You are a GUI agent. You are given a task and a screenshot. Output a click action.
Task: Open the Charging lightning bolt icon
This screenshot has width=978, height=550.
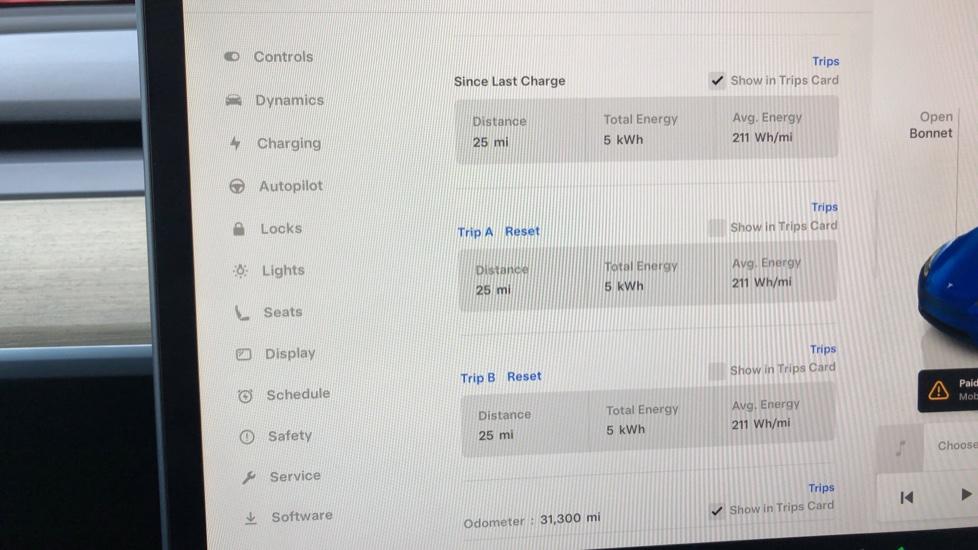click(x=235, y=143)
